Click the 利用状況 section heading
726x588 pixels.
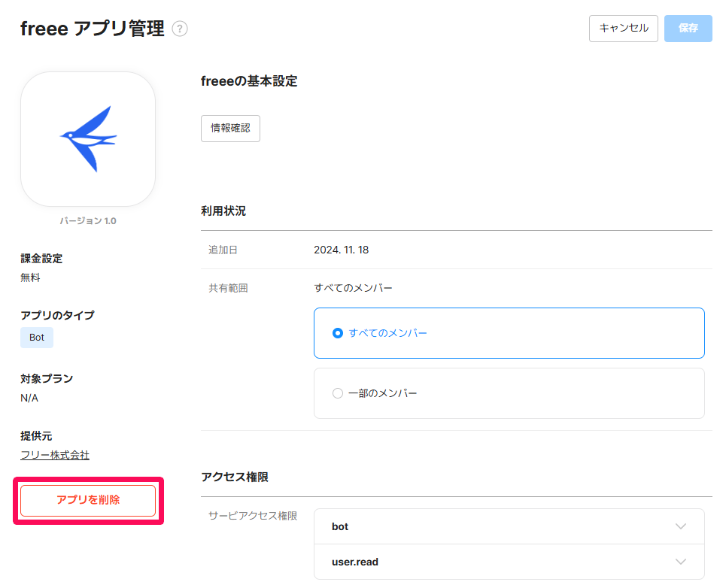(x=223, y=211)
